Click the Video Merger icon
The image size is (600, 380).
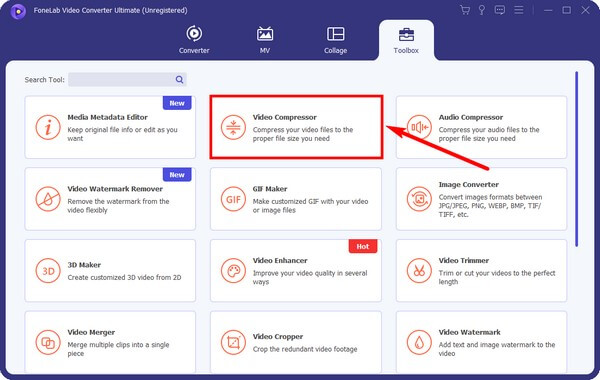pos(48,342)
